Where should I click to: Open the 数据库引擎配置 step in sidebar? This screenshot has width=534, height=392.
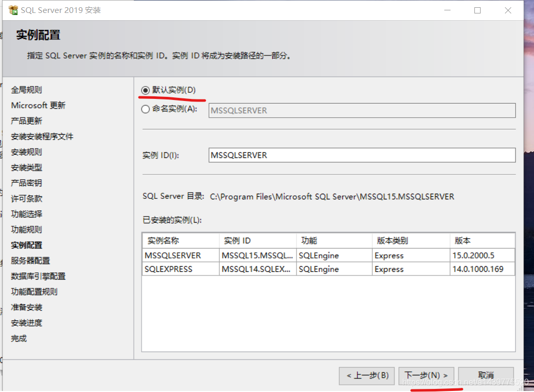[38, 277]
